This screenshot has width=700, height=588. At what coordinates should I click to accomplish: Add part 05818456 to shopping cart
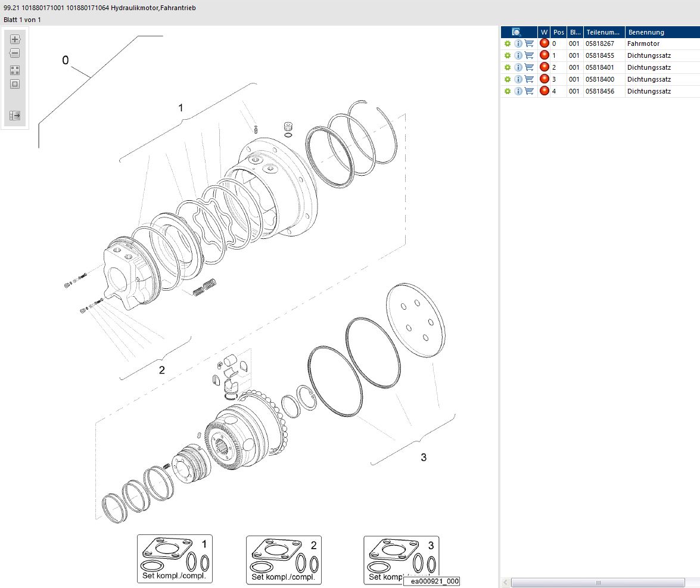point(530,91)
